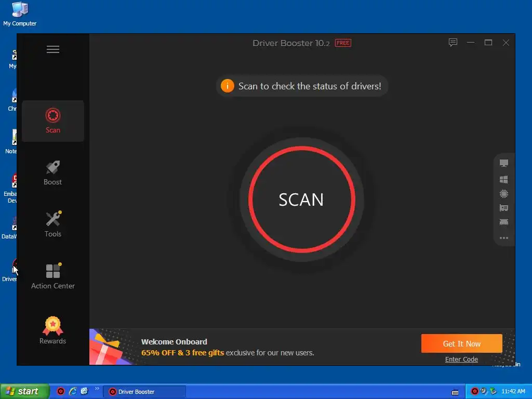Launch Driver Booster from quick launch icon
The height and width of the screenshot is (399, 532).
61,391
